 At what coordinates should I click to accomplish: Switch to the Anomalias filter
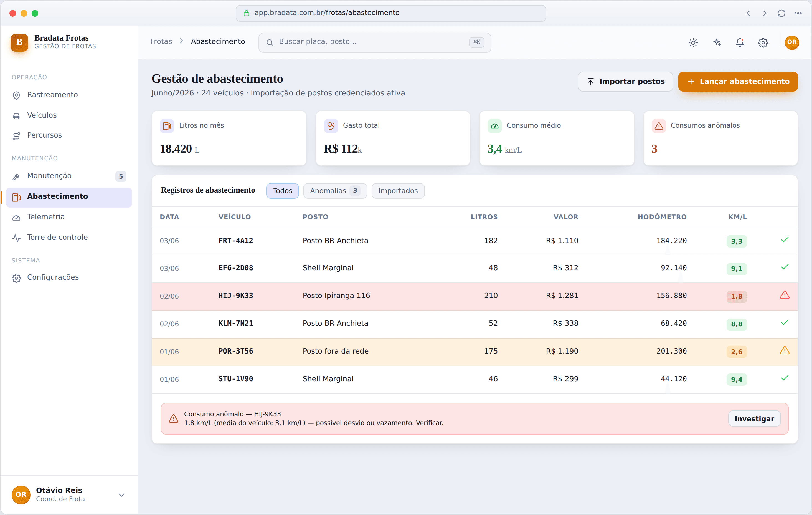[335, 191]
